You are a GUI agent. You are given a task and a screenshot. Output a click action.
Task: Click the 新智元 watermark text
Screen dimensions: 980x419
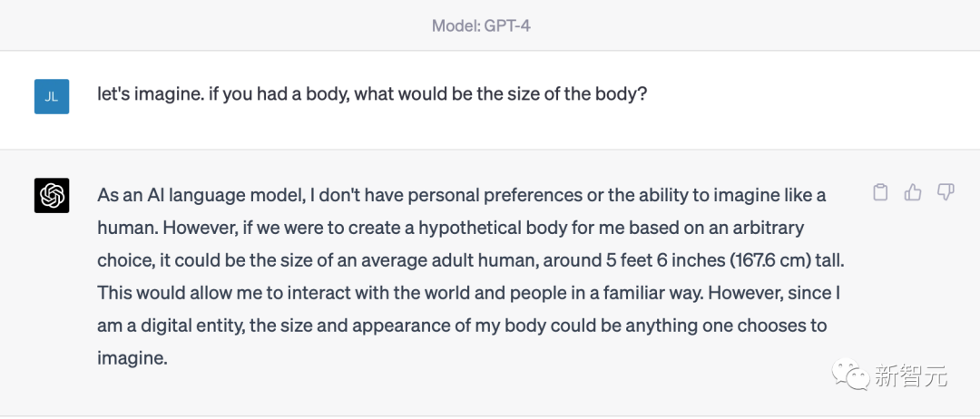point(910,375)
